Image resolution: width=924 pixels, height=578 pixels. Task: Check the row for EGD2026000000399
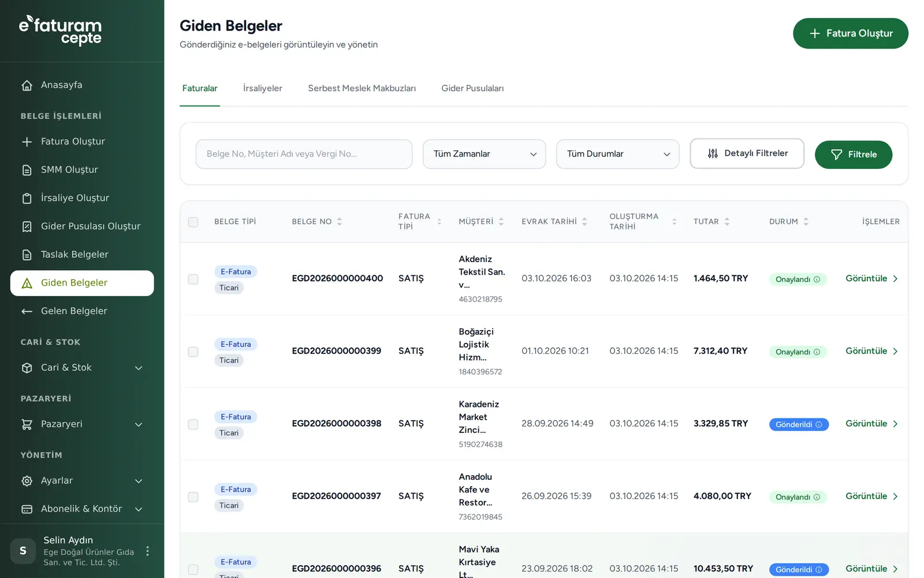pyautogui.click(x=193, y=352)
